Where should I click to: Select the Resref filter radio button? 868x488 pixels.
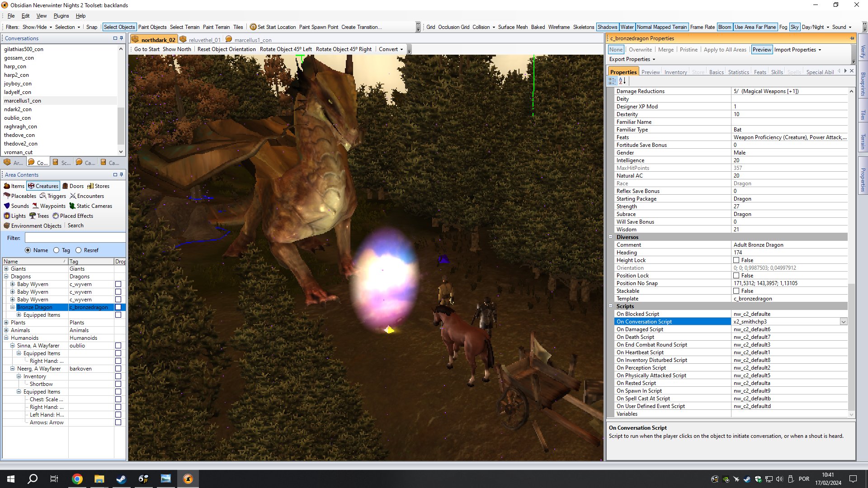78,250
